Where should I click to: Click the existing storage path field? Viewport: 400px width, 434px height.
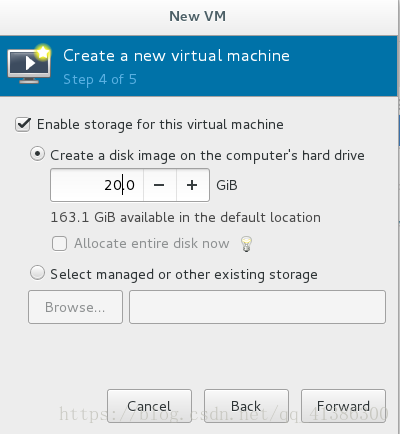pyautogui.click(x=257, y=307)
